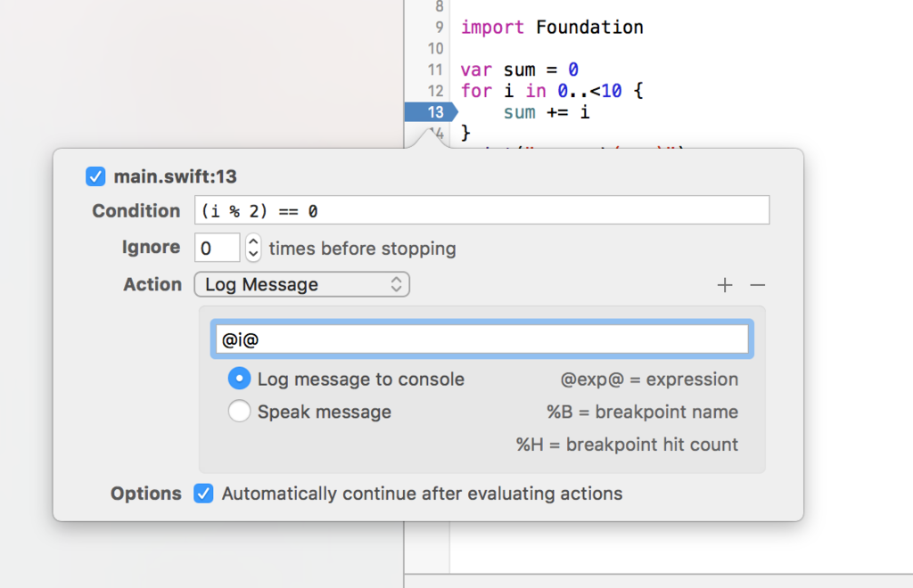Open the Log Message action dropdown
The image size is (913, 588).
301,284
